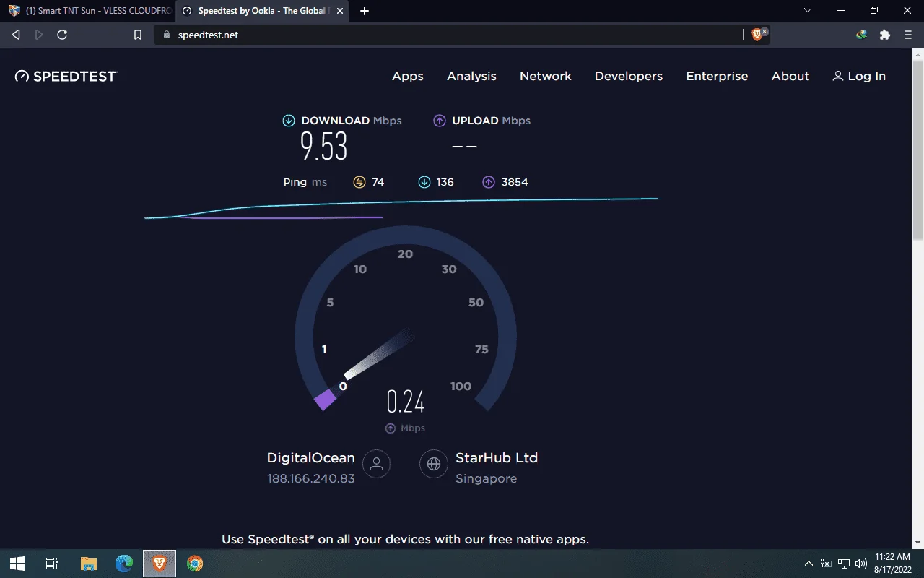Click the DigitalOcean user profile icon
The image size is (924, 578).
click(x=376, y=464)
